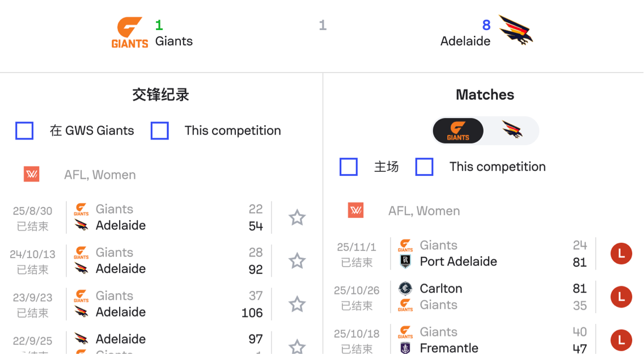
Task: Click the loss badge for the Carlton match
Action: coord(621,297)
